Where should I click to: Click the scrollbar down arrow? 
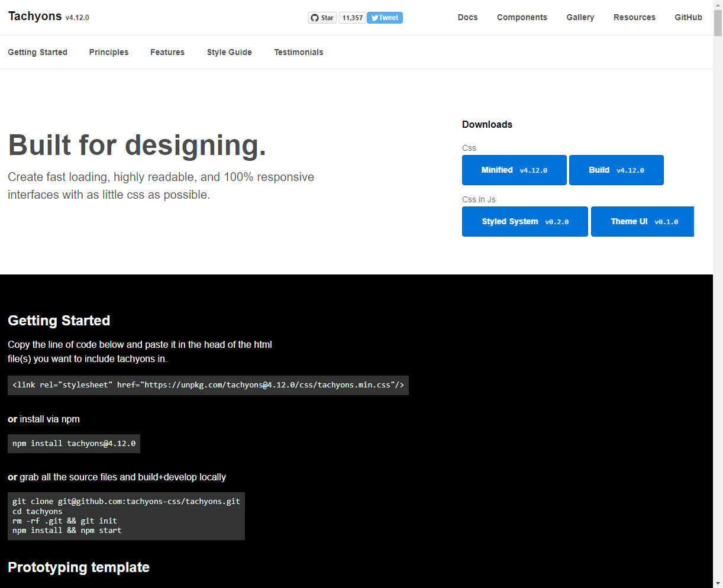pos(718,583)
